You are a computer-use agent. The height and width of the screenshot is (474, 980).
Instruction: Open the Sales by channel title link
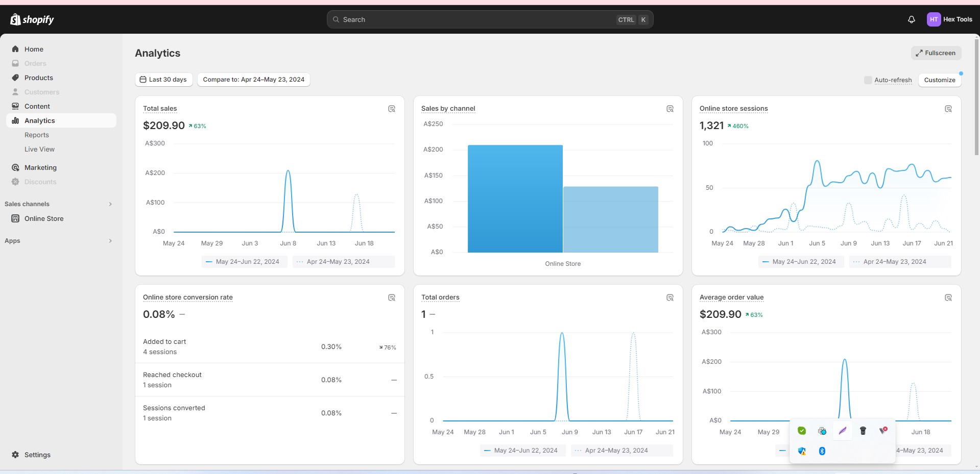pos(448,109)
